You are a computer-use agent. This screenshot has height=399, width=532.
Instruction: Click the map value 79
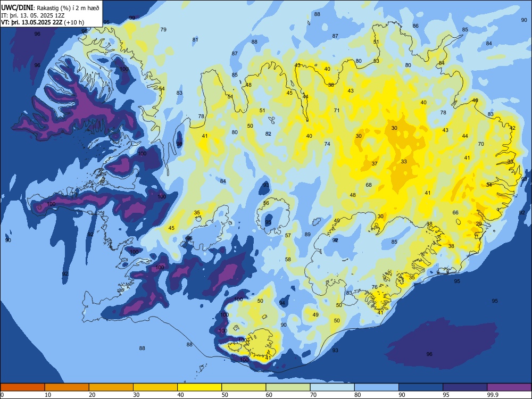coord(163,29)
